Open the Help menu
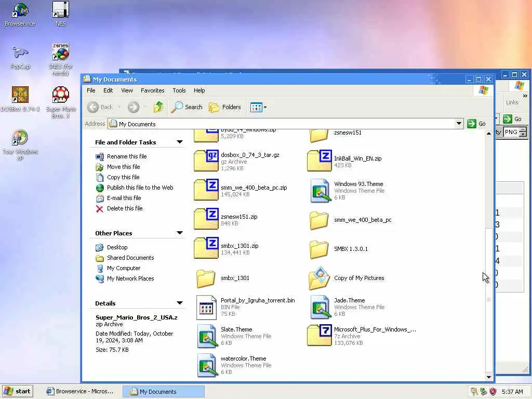This screenshot has height=399, width=532. (x=199, y=90)
